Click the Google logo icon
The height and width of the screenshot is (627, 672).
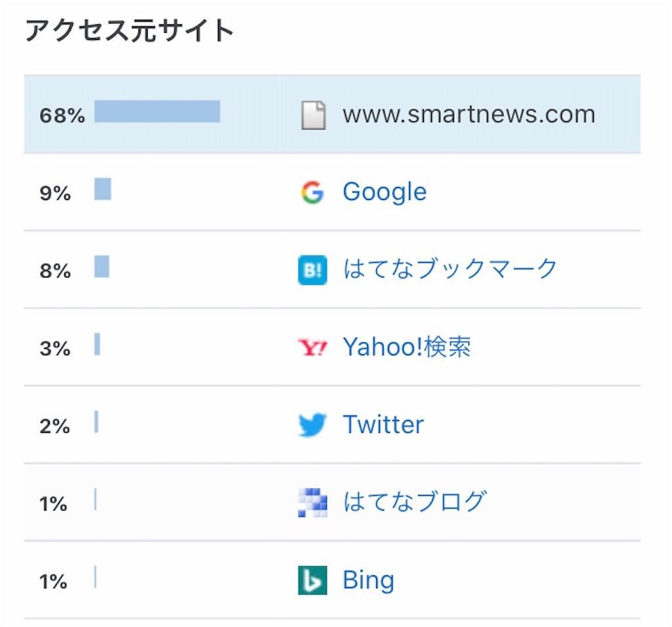tap(312, 192)
